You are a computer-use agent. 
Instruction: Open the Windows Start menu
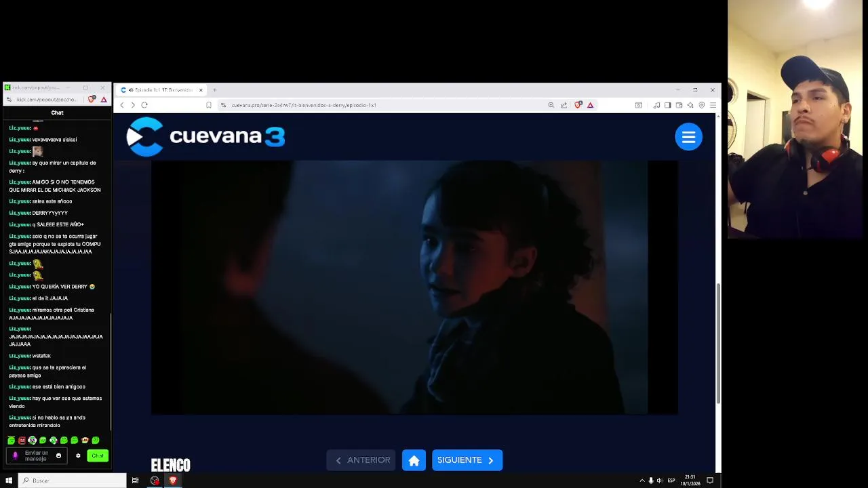(x=9, y=481)
